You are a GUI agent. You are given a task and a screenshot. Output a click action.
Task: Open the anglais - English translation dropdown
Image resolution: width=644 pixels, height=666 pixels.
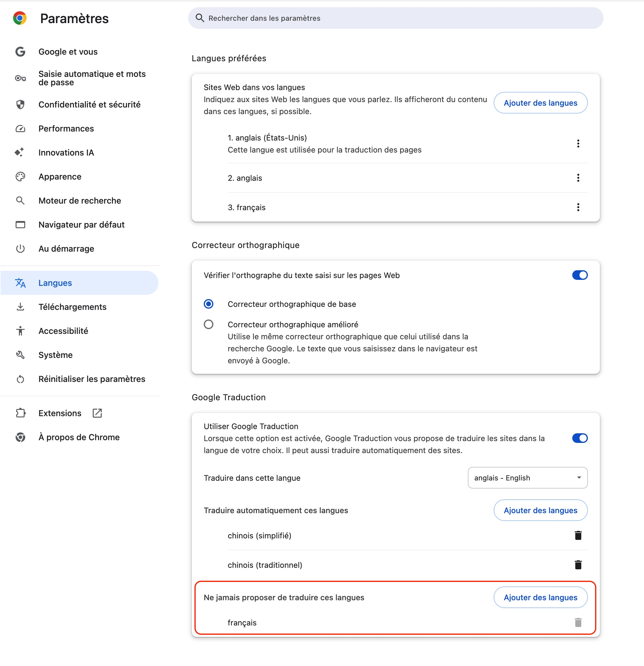click(x=527, y=477)
